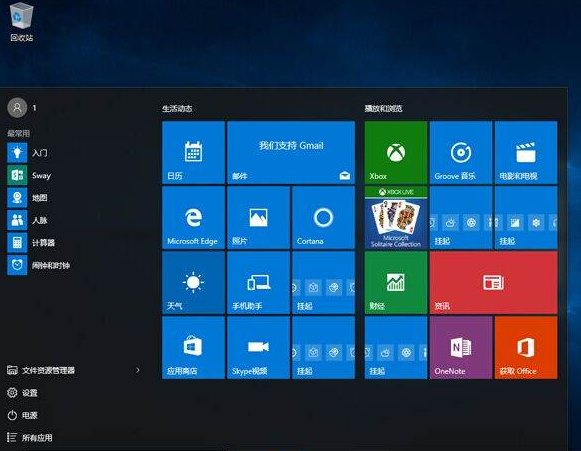Open the 电影和电视 Movies & TV tile
Screen dimensions: 581x451
pyautogui.click(x=526, y=153)
